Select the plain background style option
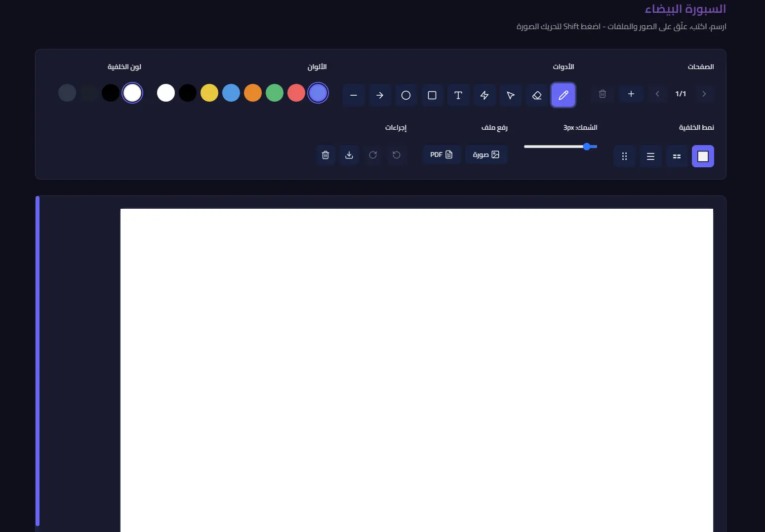The image size is (765, 532). pos(703,156)
